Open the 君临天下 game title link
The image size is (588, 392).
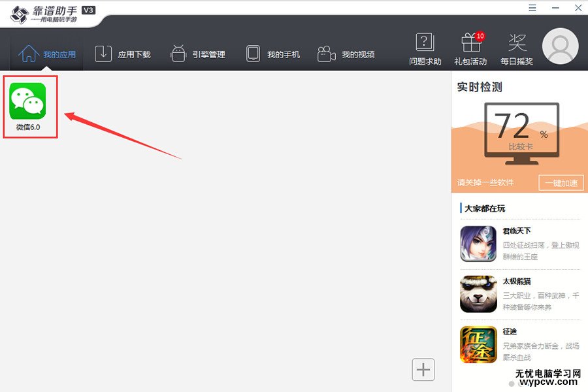pyautogui.click(x=516, y=231)
